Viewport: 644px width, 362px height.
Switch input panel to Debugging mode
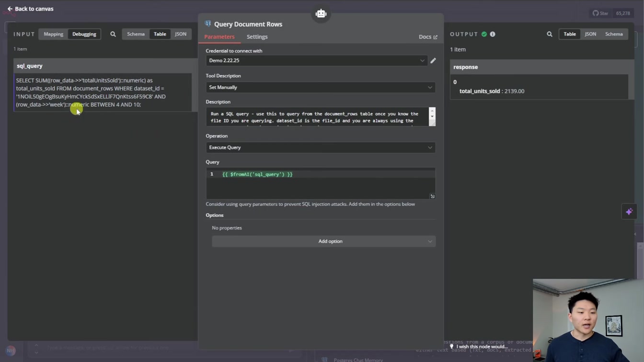coord(84,34)
